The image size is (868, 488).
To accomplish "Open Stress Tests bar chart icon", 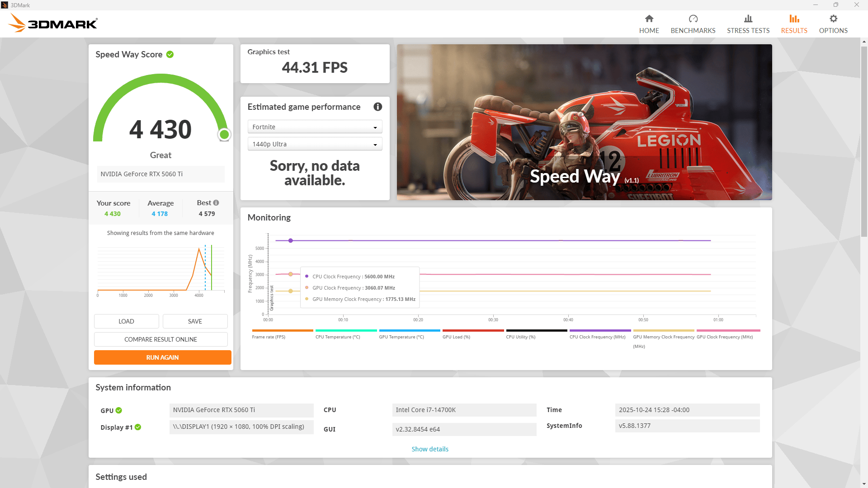I will (748, 19).
